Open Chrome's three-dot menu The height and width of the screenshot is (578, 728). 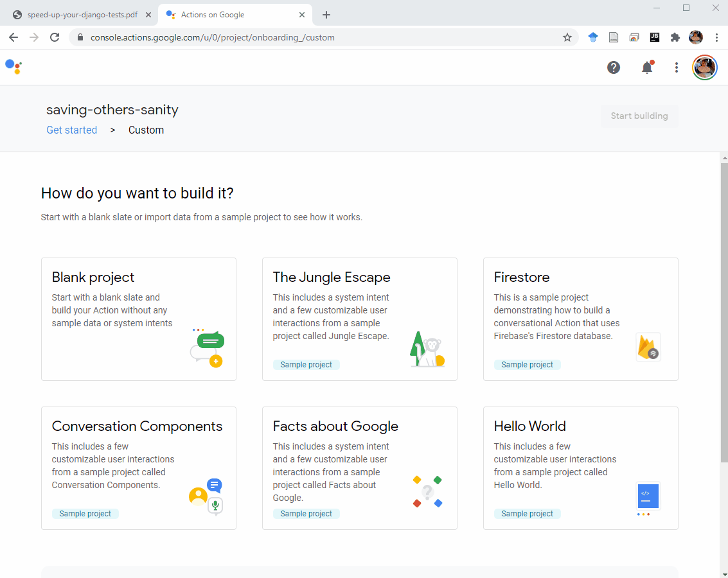pos(716,37)
